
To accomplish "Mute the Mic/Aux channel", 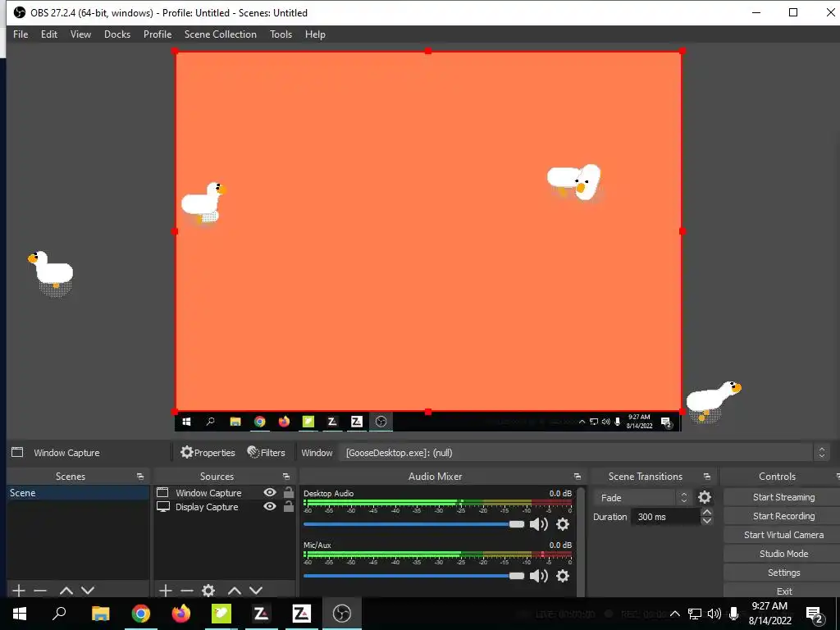I will click(x=538, y=576).
